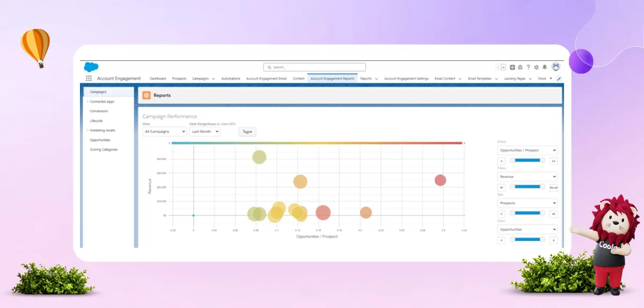
Task: Go to the Dashboard tab
Action: 158,78
